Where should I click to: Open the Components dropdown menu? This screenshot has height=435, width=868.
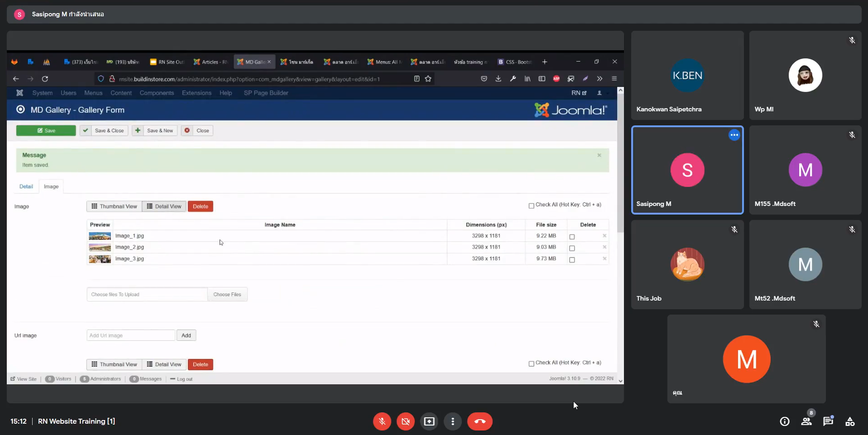click(x=157, y=93)
